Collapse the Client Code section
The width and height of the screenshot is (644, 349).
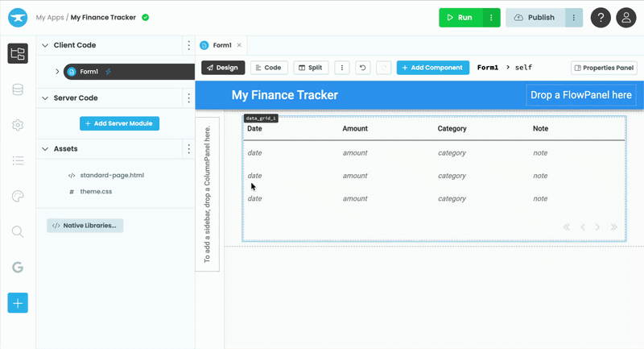pyautogui.click(x=45, y=45)
